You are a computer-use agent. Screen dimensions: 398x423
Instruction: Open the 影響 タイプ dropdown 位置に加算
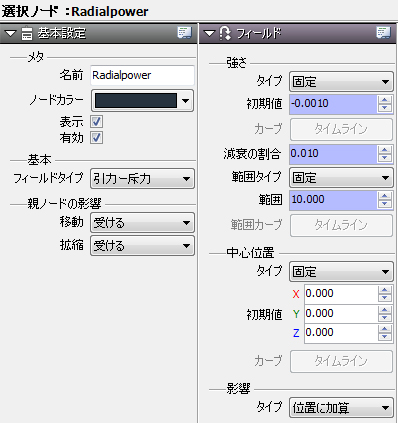coord(341,408)
